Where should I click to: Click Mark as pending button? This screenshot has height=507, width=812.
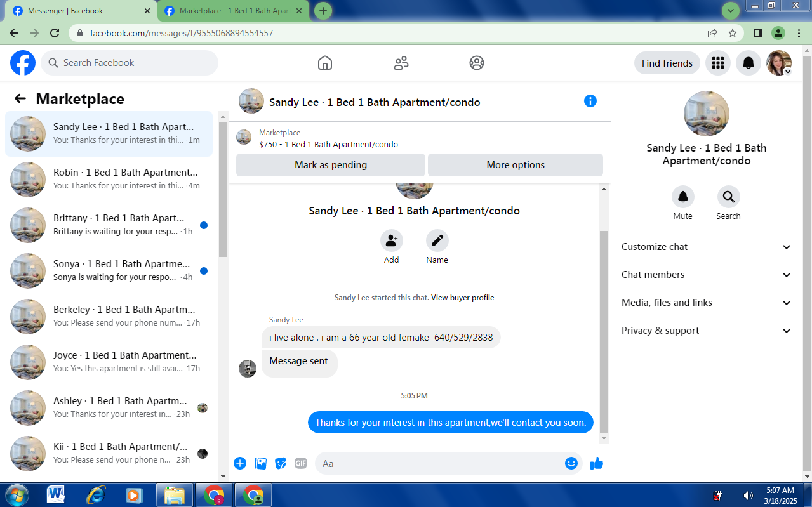pos(331,165)
